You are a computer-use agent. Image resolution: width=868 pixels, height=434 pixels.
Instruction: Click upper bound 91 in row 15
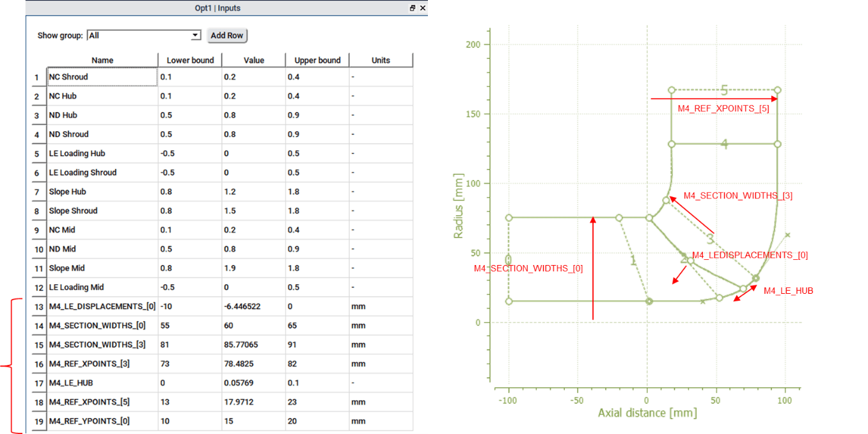[317, 344]
